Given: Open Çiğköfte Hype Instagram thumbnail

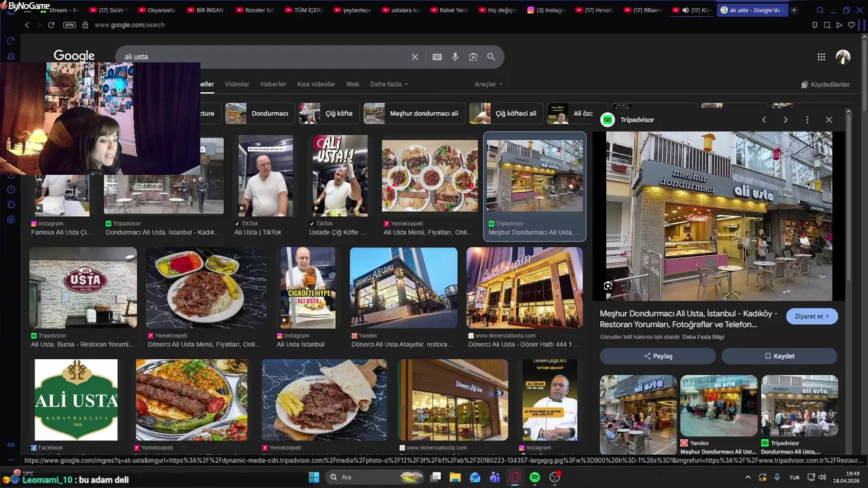Looking at the screenshot, I should point(308,288).
